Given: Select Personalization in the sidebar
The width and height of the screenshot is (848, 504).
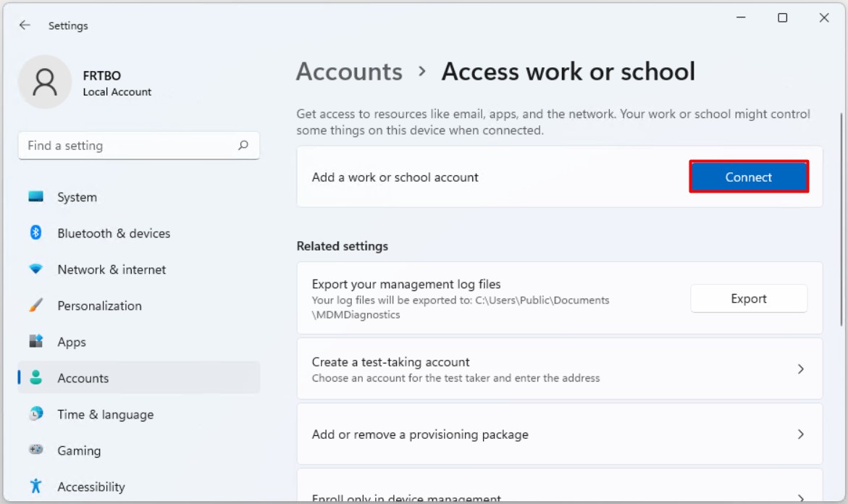Looking at the screenshot, I should click(x=139, y=306).
